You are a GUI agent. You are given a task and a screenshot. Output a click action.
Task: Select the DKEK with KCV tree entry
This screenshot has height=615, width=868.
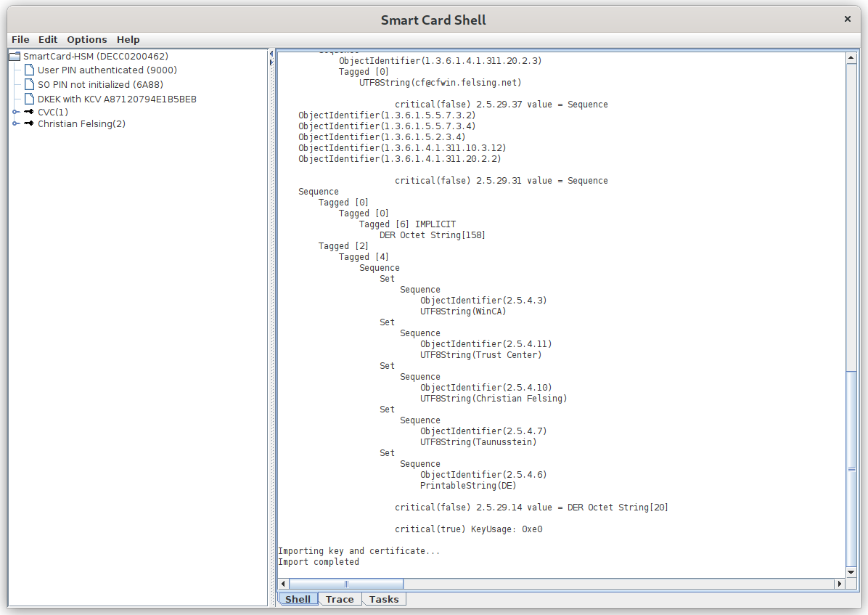point(117,99)
